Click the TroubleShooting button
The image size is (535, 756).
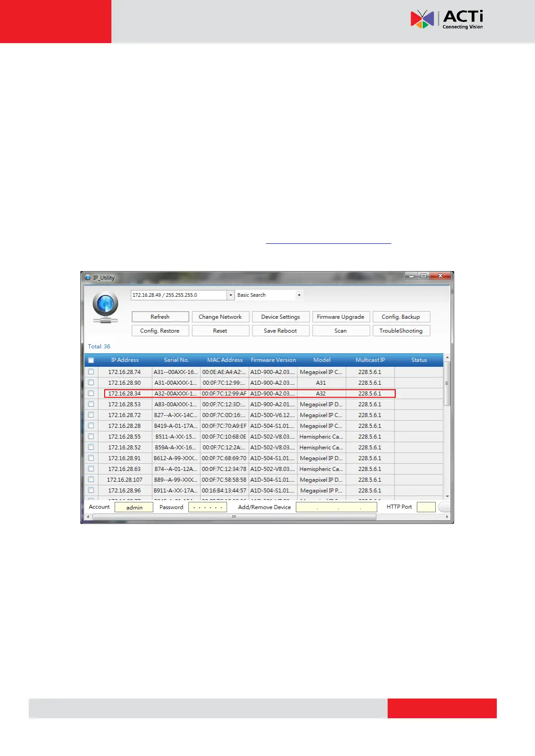point(401,331)
